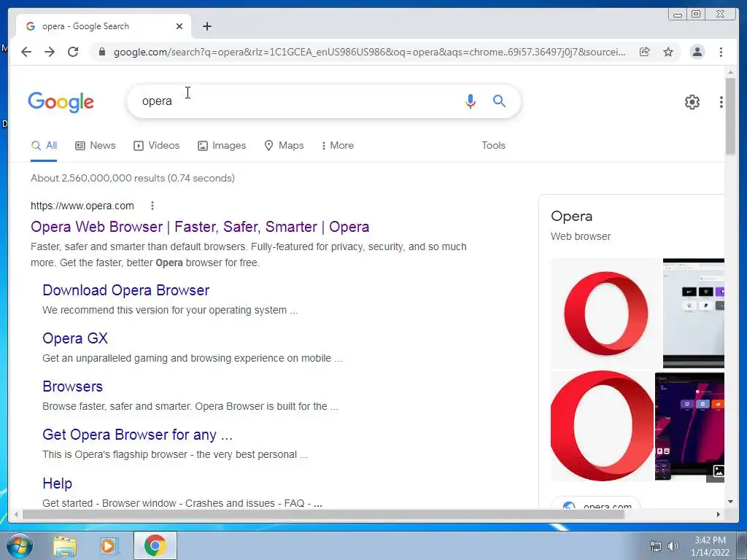
Task: Open the volume speaker tray icon
Action: pyautogui.click(x=673, y=546)
